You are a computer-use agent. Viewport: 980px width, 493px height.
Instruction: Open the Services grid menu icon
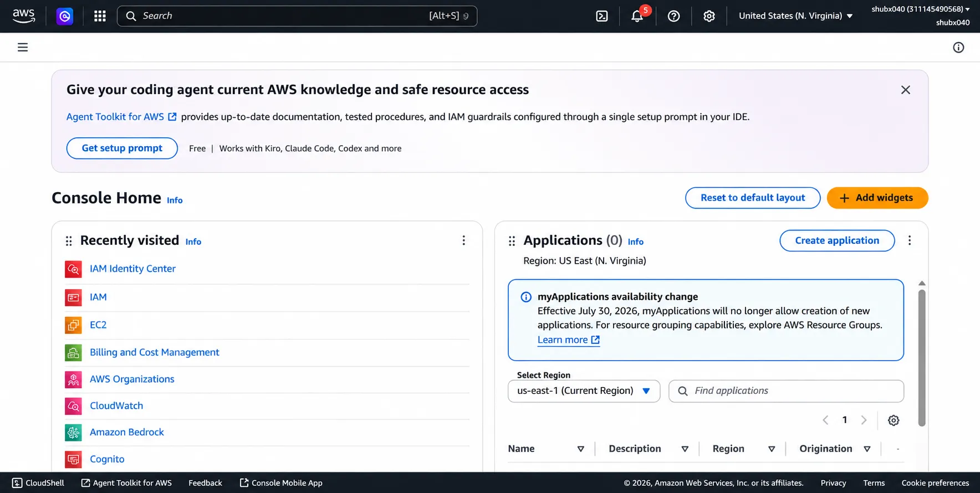point(100,16)
